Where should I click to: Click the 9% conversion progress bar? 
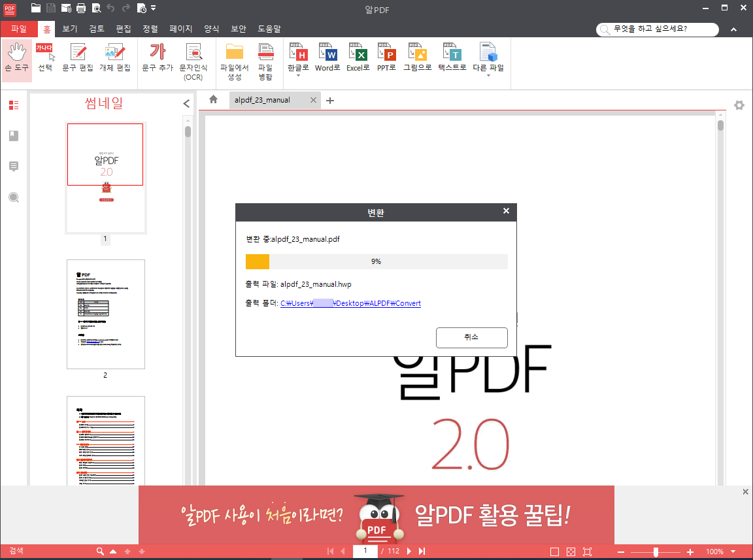[x=376, y=261]
